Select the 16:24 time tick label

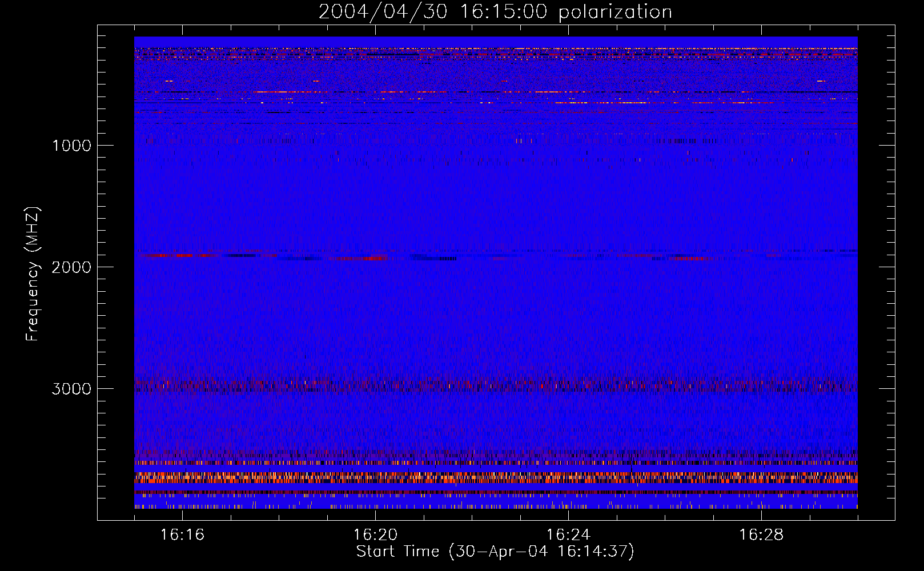568,535
